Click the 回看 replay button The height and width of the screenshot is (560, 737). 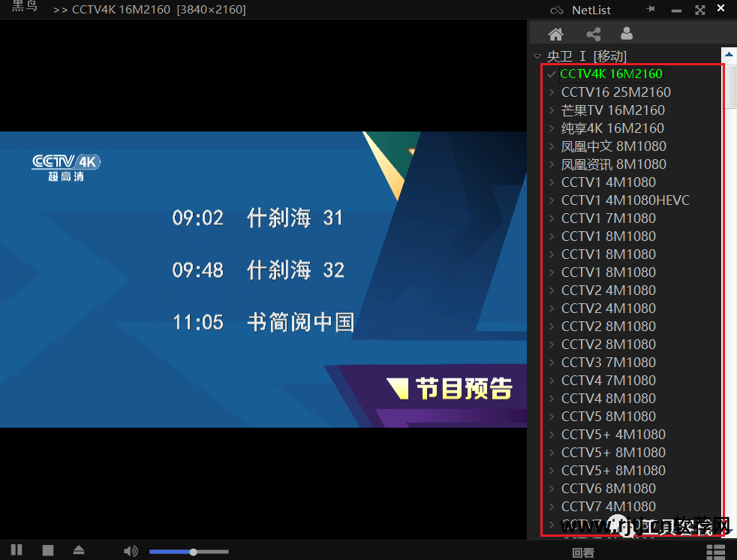point(583,552)
